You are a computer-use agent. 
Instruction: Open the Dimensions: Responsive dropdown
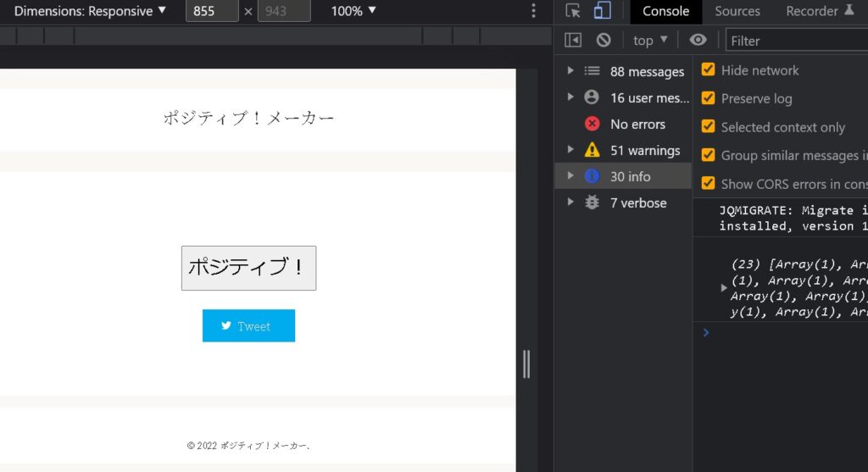point(90,11)
